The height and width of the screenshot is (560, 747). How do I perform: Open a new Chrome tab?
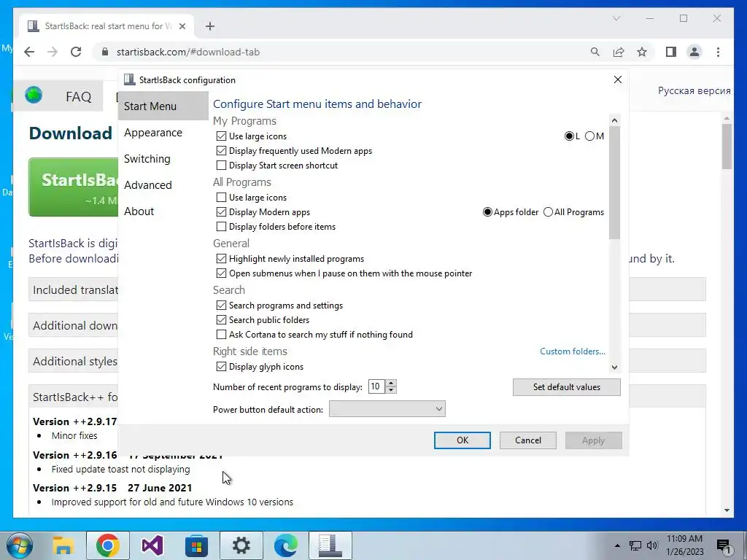click(x=210, y=26)
